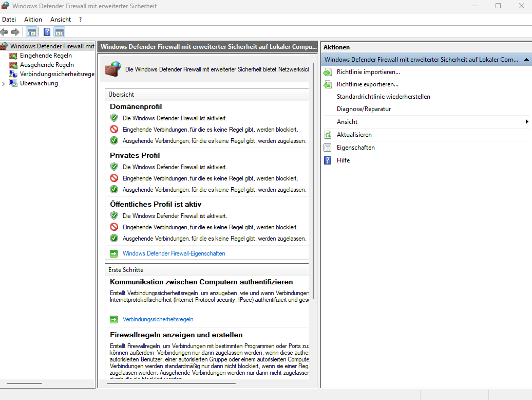
Task: Open Help via the blue question-mark toolbar icon
Action: 47,32
